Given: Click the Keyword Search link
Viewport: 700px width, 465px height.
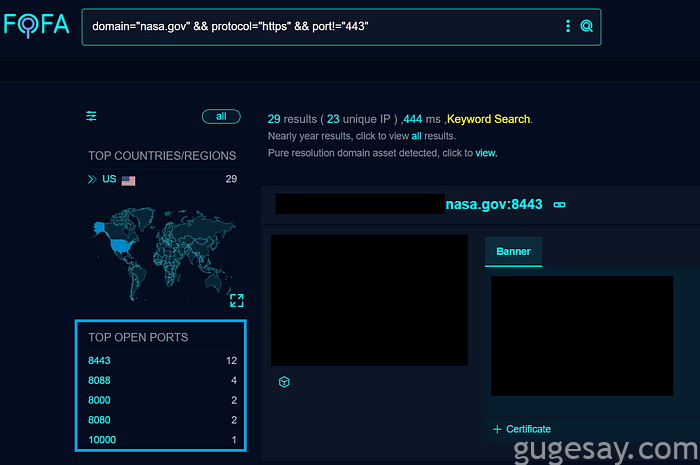Looking at the screenshot, I should pyautogui.click(x=488, y=119).
